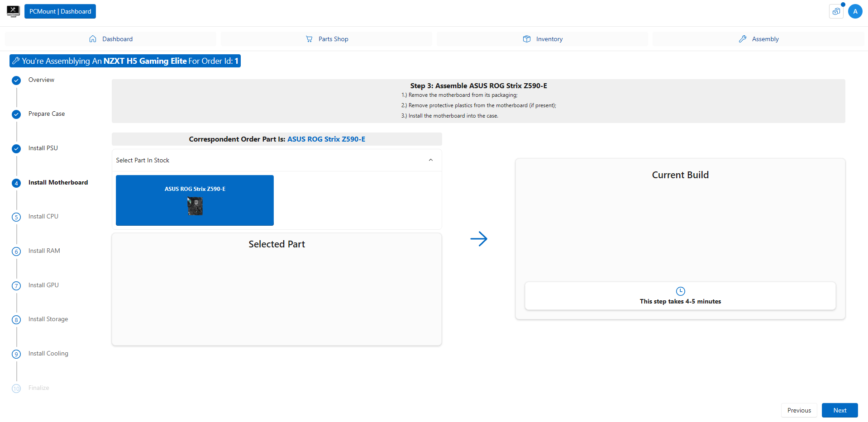This screenshot has width=868, height=422.
Task: Jump to the Finalize step
Action: tap(39, 388)
